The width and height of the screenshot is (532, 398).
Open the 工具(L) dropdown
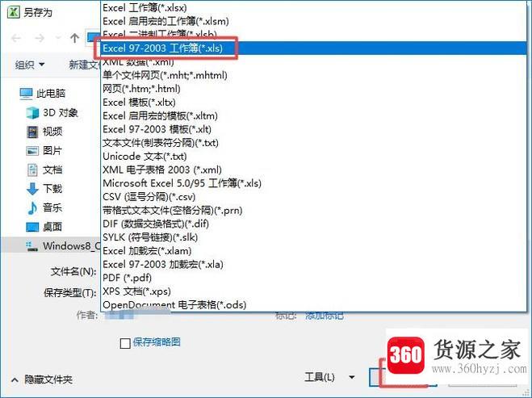[x=329, y=377]
